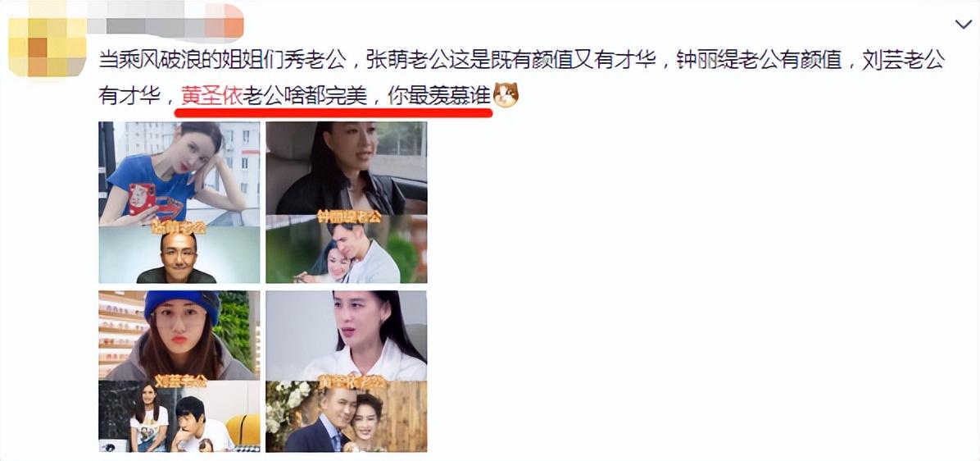This screenshot has height=461, width=980.
Task: Open the photo of woman in blue Superman shirt
Action: [179, 174]
